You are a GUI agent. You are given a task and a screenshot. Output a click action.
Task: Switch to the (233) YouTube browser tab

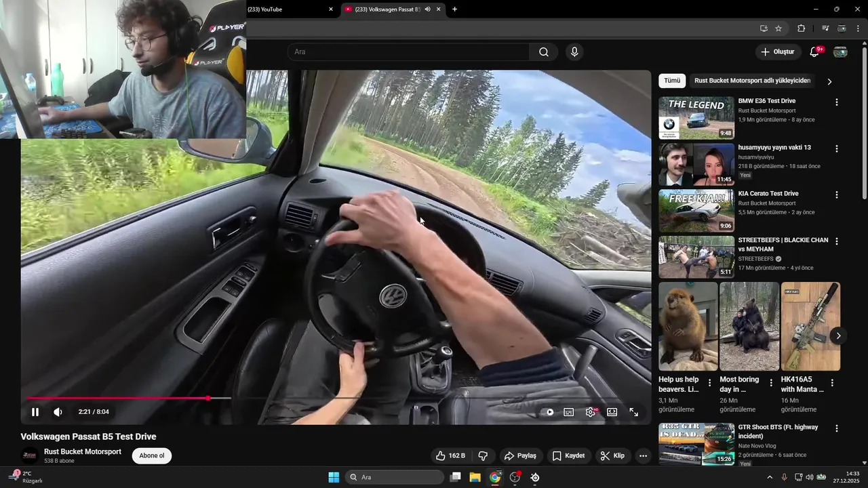[285, 9]
